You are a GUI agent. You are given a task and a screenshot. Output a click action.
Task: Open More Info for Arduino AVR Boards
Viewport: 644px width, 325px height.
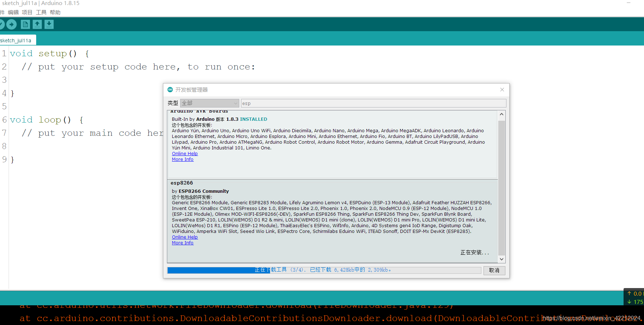tap(183, 159)
